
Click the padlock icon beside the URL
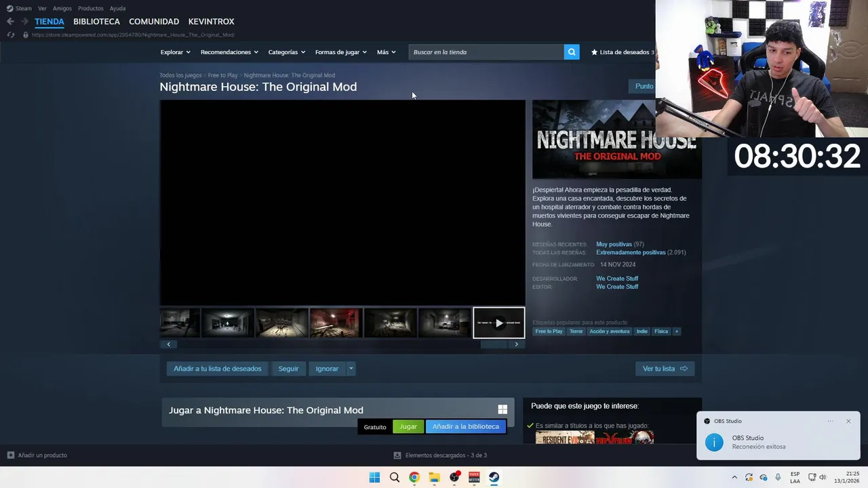(x=26, y=35)
